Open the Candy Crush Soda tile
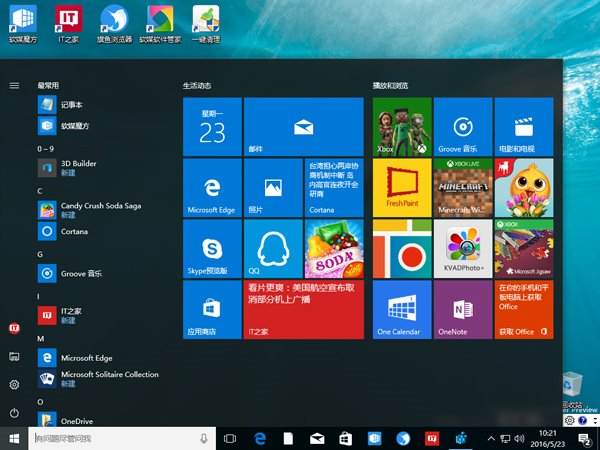This screenshot has width=600, height=450. [x=334, y=248]
